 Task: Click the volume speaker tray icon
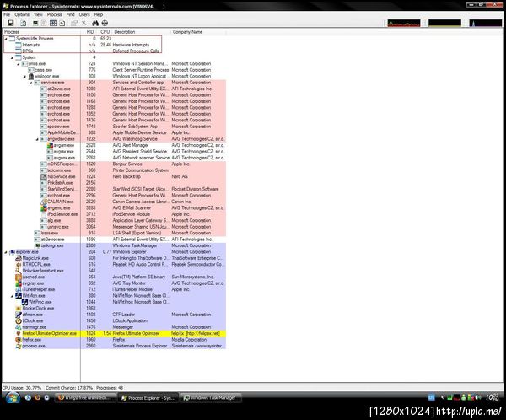(x=478, y=398)
